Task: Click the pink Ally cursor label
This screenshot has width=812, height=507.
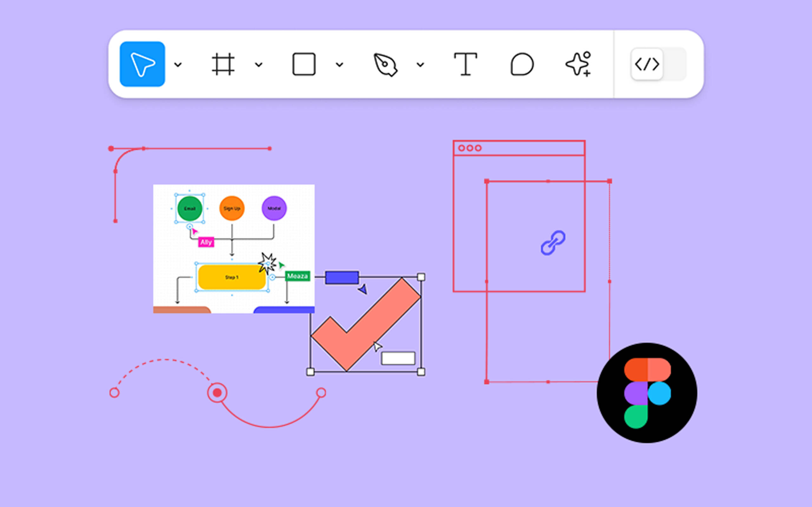Action: (x=206, y=242)
